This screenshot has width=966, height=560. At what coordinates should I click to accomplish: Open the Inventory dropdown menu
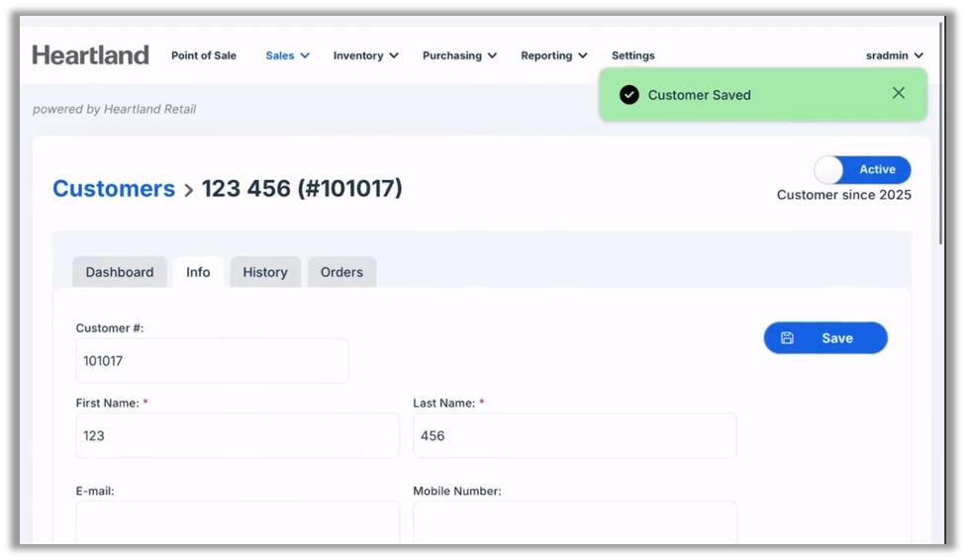click(365, 55)
